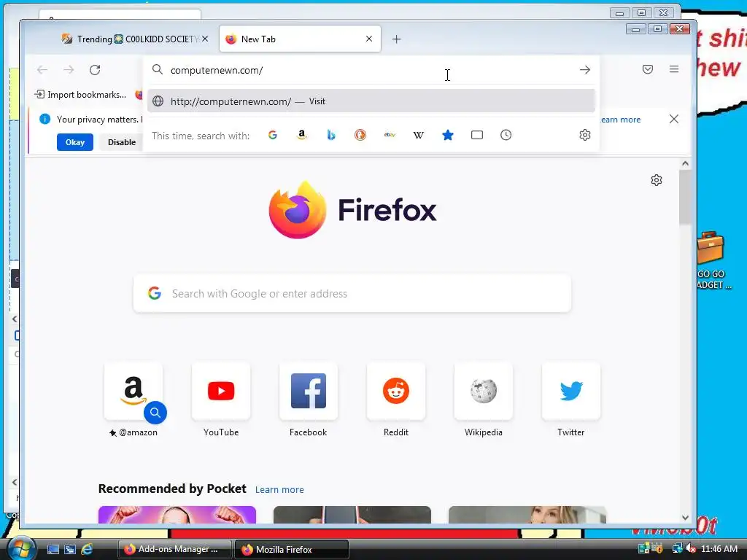The width and height of the screenshot is (747, 560).
Task: Click the taskbar clock 11:46 AM
Action: 719,549
